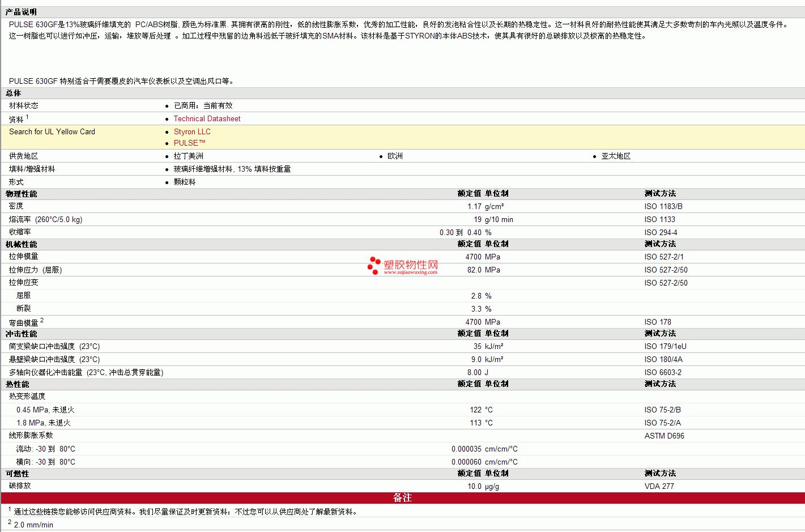Select the 总体 section header

[14, 93]
